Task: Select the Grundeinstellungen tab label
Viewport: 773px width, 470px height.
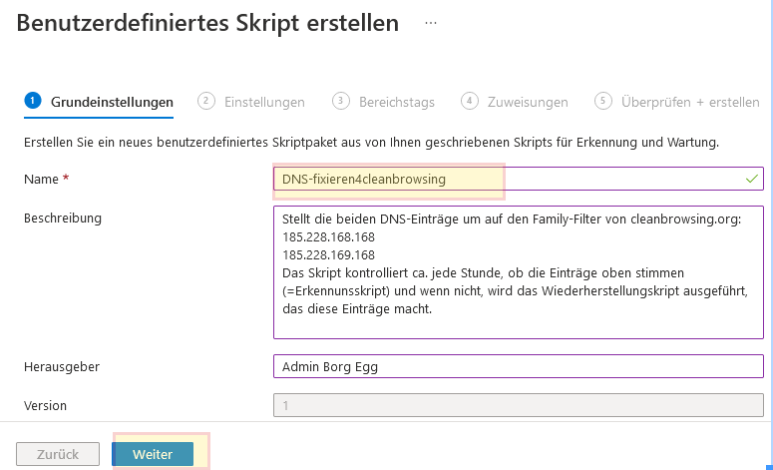Action: (112, 102)
